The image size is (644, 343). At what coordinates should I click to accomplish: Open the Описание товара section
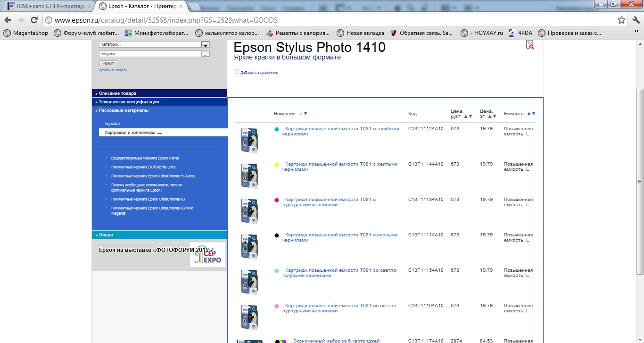click(x=159, y=93)
